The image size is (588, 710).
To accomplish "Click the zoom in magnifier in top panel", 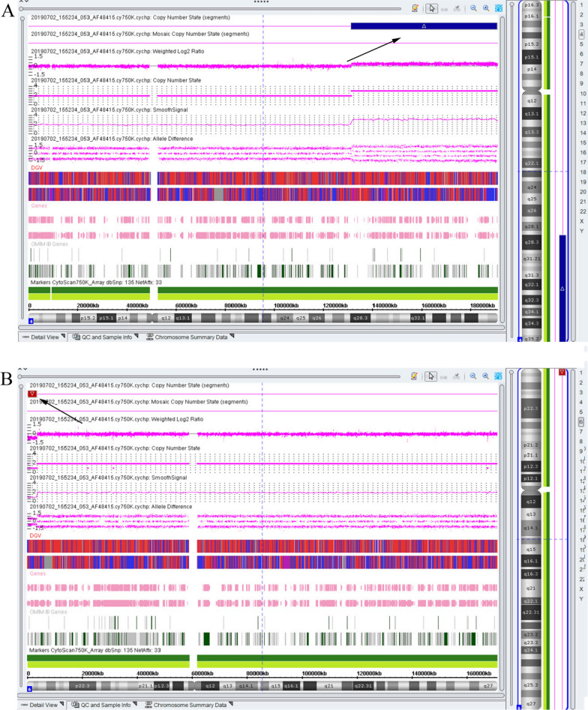I will (x=486, y=8).
